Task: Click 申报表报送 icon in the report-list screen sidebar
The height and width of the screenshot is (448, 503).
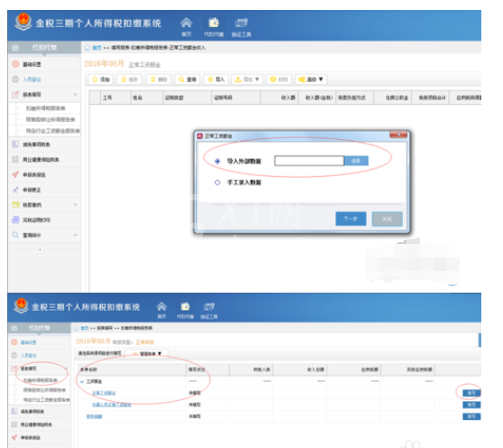Action: (x=14, y=437)
